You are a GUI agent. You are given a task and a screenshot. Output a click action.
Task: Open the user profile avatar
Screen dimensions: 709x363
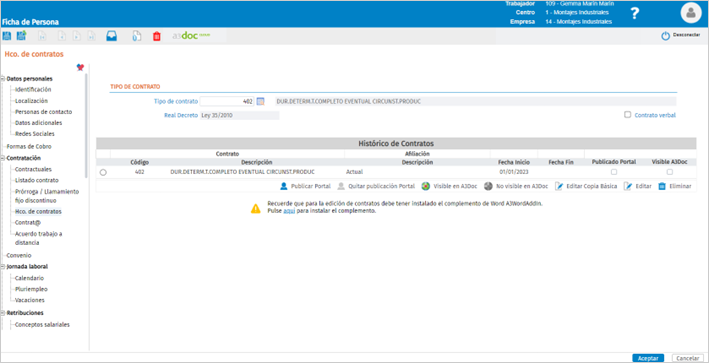point(691,13)
